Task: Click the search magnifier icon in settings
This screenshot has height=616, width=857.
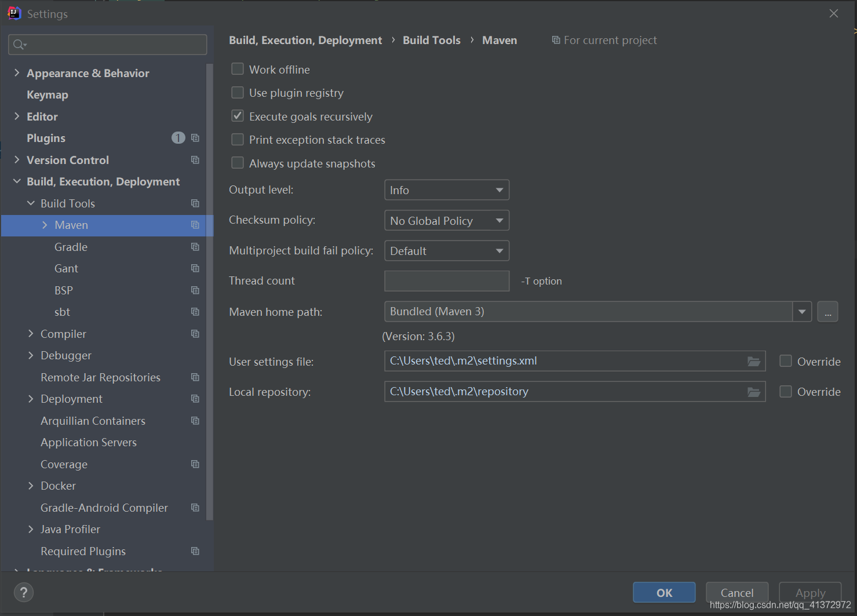Action: click(x=19, y=45)
